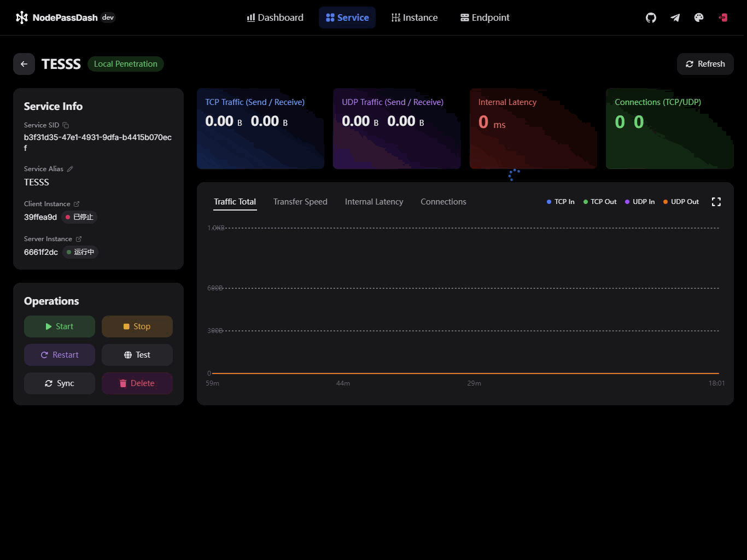This screenshot has height=560, width=747.
Task: Open the Telegram channel icon
Action: click(675, 17)
